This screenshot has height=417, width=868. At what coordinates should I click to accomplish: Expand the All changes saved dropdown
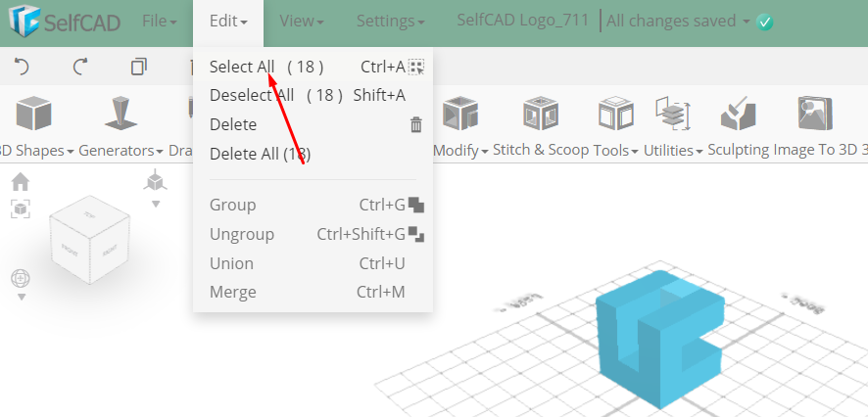[747, 21]
